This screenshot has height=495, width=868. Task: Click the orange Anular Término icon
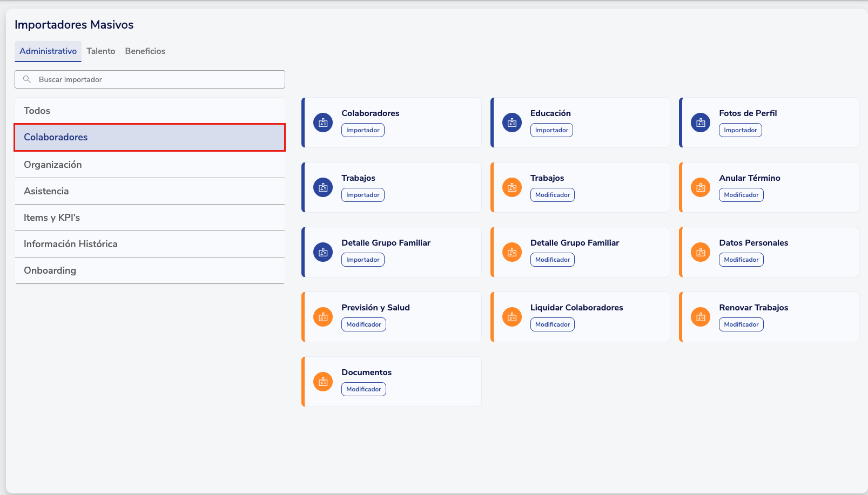[701, 187]
